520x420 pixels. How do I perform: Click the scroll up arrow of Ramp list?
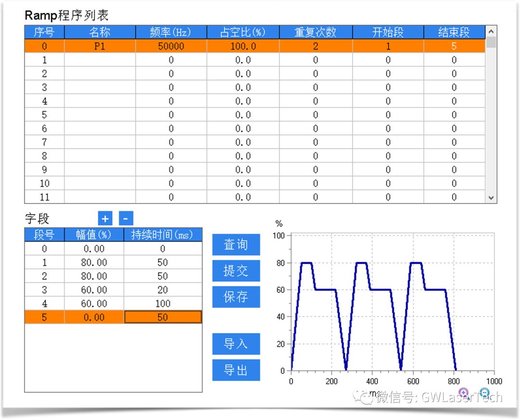point(491,31)
